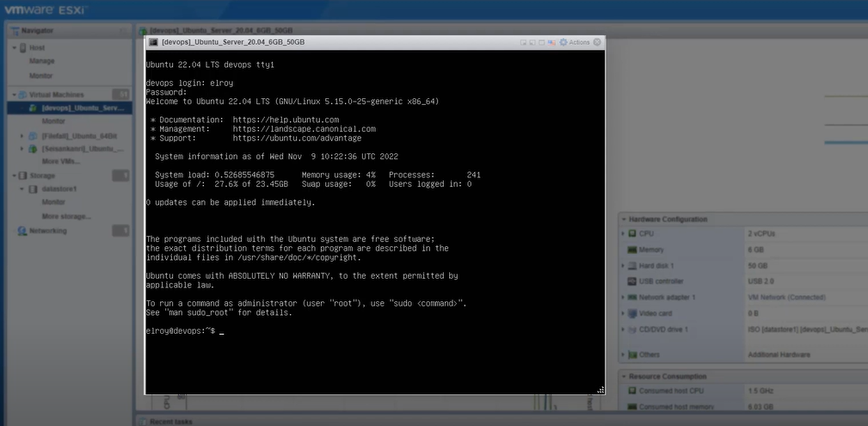868x426 pixels.
Task: Click the Seisankanri VM icon
Action: [x=33, y=149]
